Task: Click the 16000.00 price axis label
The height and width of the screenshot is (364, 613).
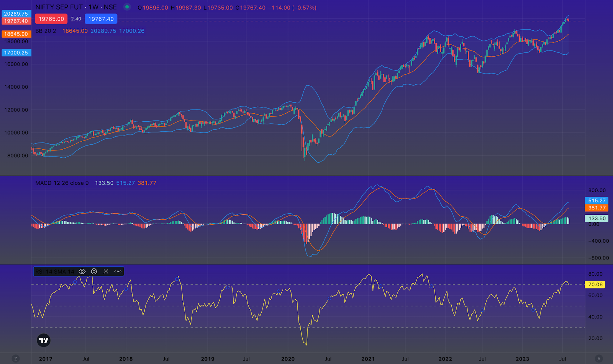Action: (16, 64)
